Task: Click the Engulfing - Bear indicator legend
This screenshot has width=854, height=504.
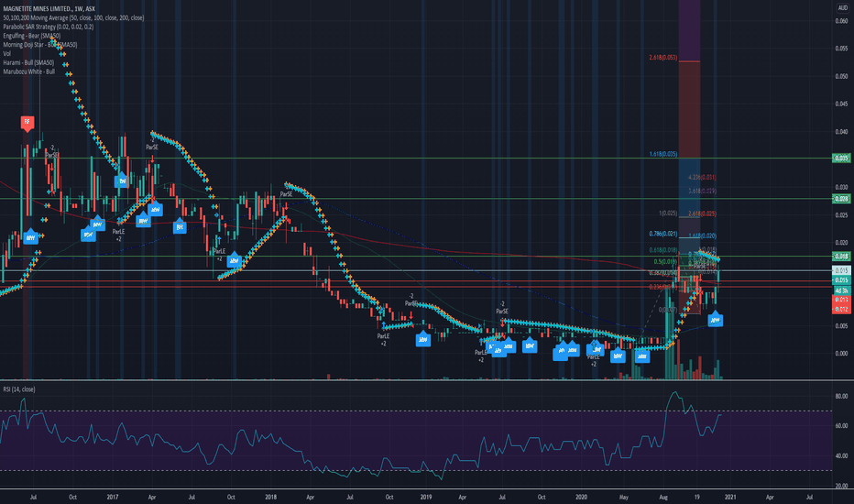Action: (x=31, y=36)
